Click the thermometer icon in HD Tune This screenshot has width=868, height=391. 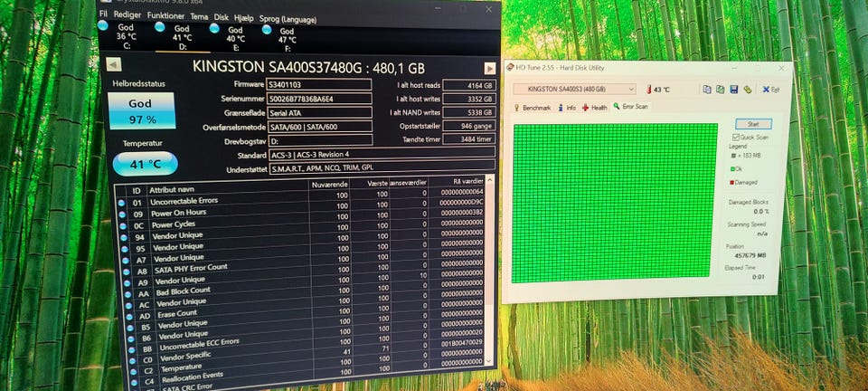tap(648, 90)
